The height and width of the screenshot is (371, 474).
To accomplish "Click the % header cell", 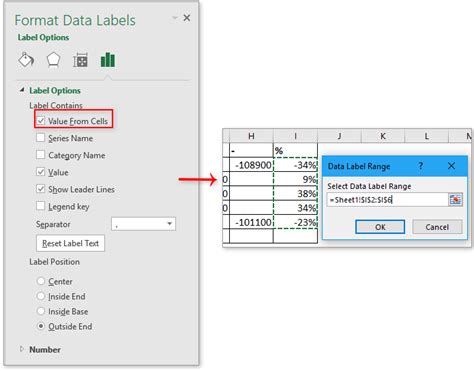I will tap(295, 150).
